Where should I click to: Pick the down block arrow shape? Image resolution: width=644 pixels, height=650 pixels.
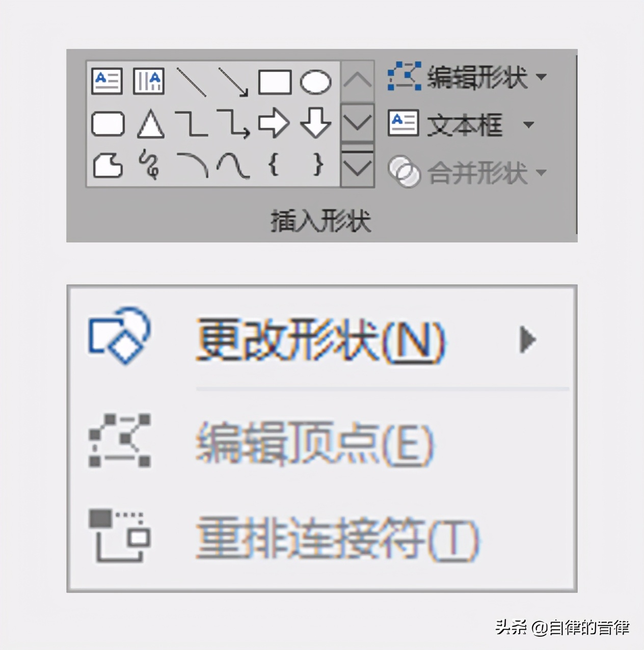click(x=316, y=123)
